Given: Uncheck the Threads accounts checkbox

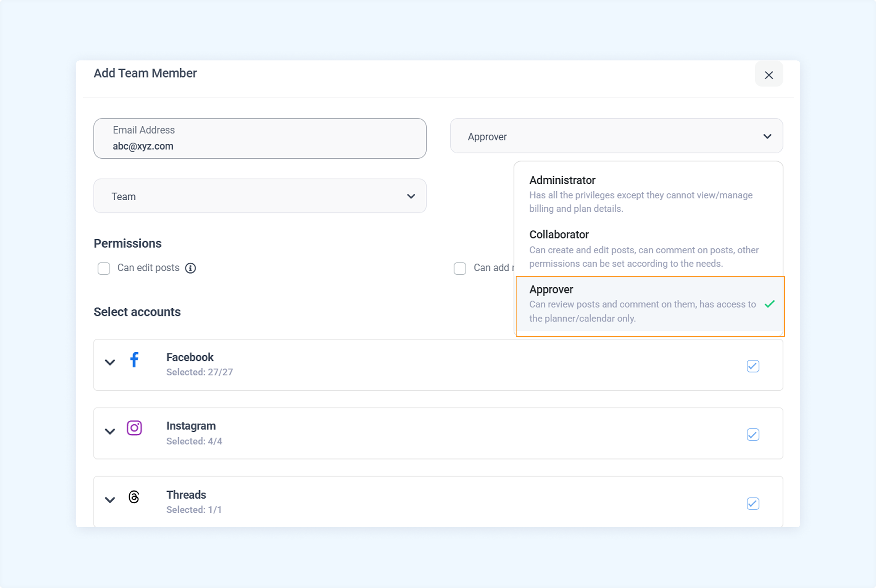Looking at the screenshot, I should (752, 504).
